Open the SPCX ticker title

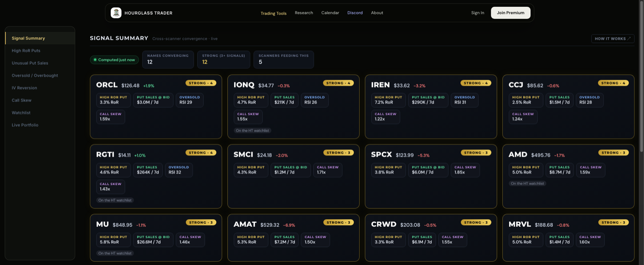381,155
